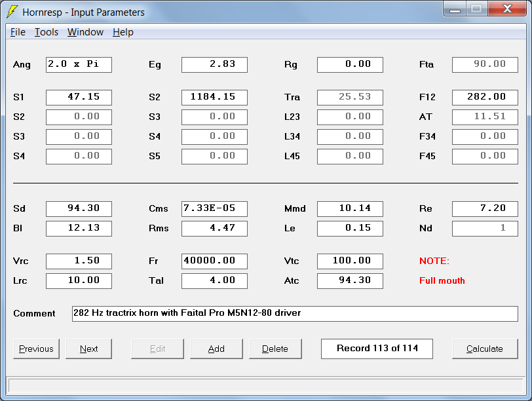
Task: Delete the current record
Action: pyautogui.click(x=275, y=349)
